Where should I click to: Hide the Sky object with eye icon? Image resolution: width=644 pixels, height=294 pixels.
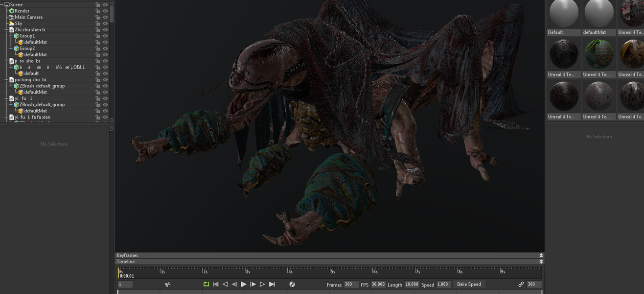105,24
